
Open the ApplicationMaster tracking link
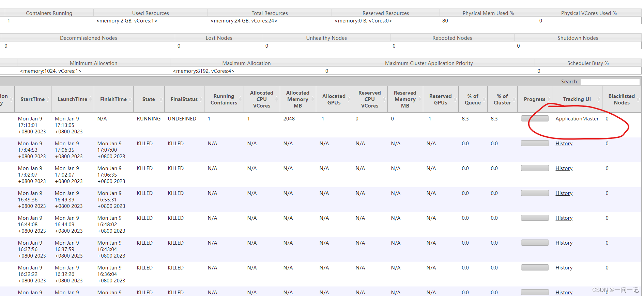click(577, 119)
